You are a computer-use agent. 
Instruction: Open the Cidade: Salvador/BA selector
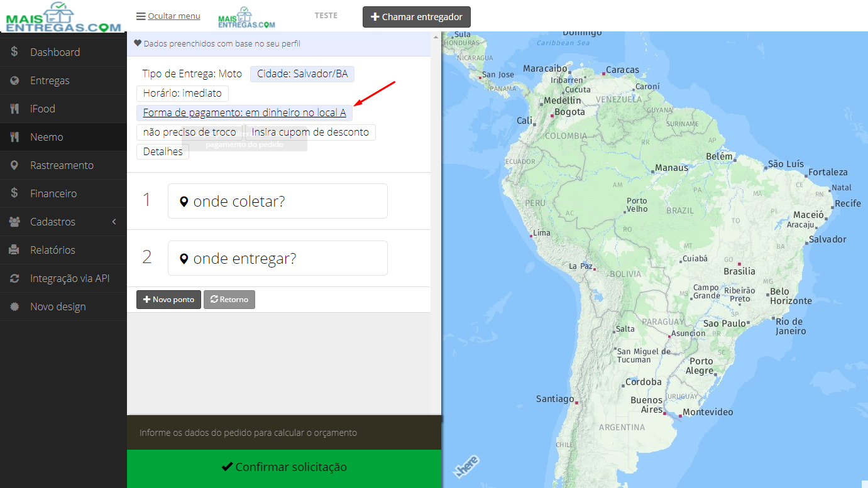[302, 74]
